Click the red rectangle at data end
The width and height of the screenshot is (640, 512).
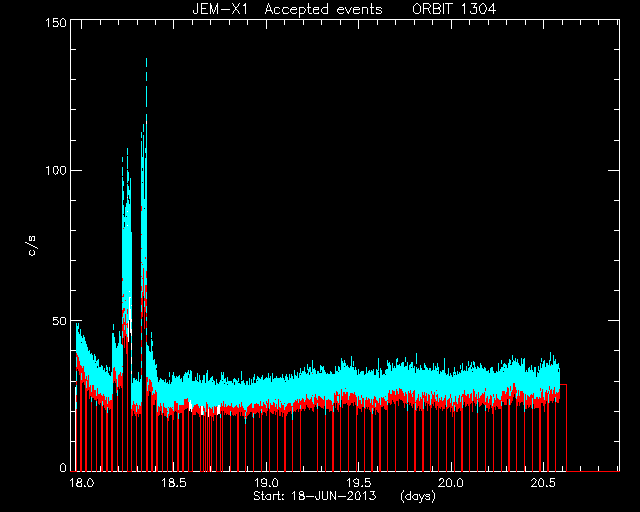click(563, 427)
